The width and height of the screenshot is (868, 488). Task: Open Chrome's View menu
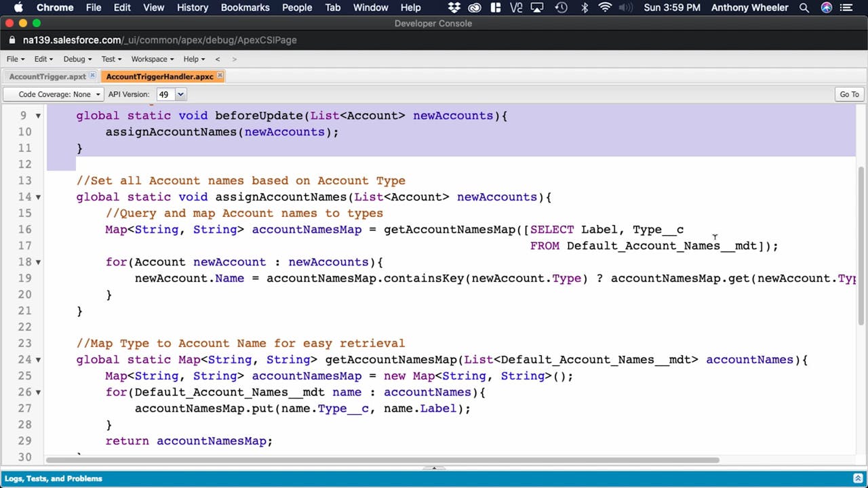[x=153, y=7]
